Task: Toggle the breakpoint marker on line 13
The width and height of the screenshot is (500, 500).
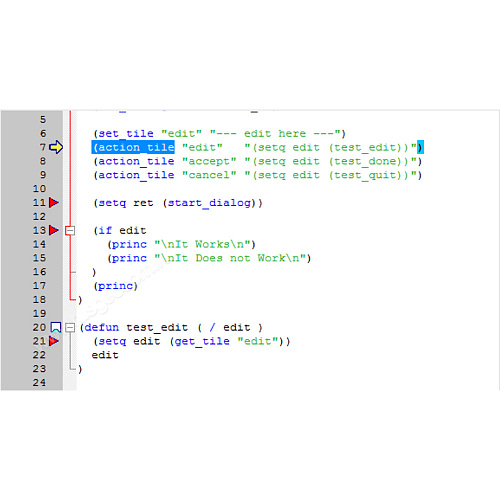Action: tap(54, 230)
